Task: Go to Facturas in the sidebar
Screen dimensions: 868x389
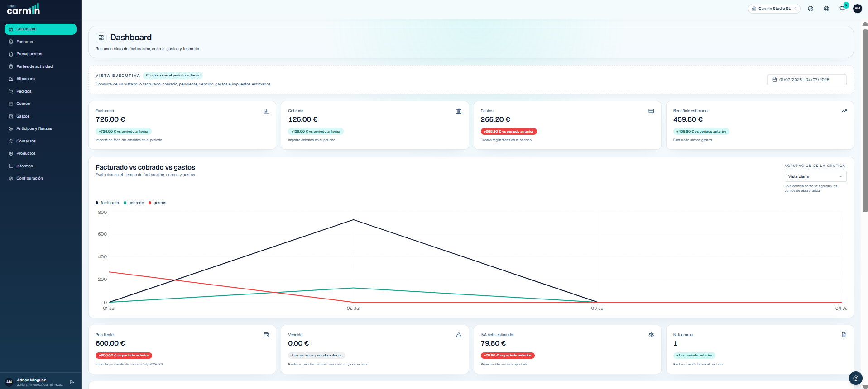Action: tap(40, 42)
